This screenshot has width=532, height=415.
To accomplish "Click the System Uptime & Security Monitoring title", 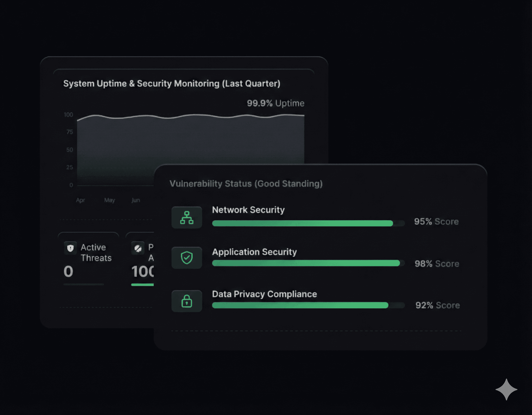I will [172, 84].
